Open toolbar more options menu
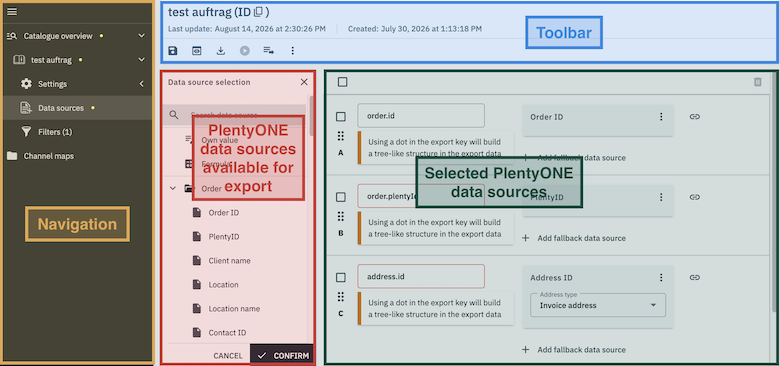This screenshot has height=366, width=780. tap(292, 51)
